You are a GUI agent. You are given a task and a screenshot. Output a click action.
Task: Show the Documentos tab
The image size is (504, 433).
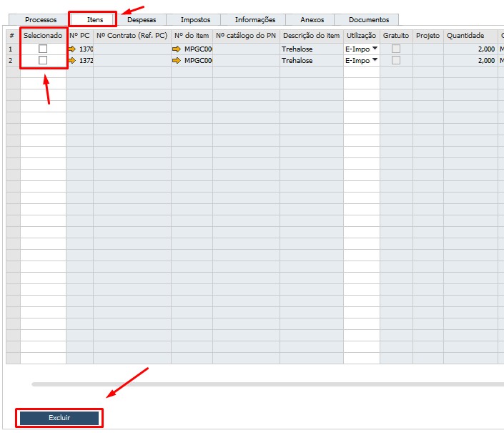tap(368, 20)
